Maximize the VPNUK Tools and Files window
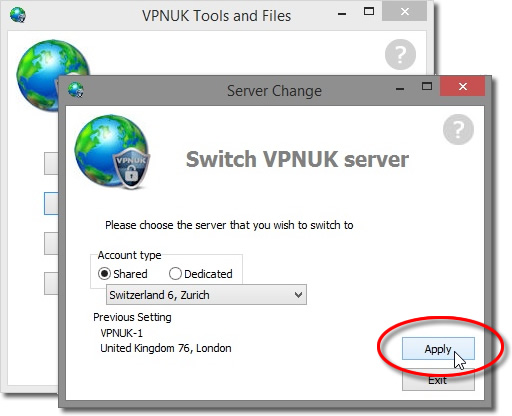The width and height of the screenshot is (512, 416). pos(369,11)
